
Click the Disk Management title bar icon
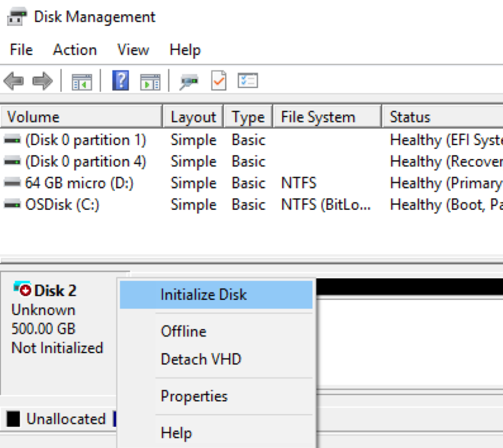point(17,17)
